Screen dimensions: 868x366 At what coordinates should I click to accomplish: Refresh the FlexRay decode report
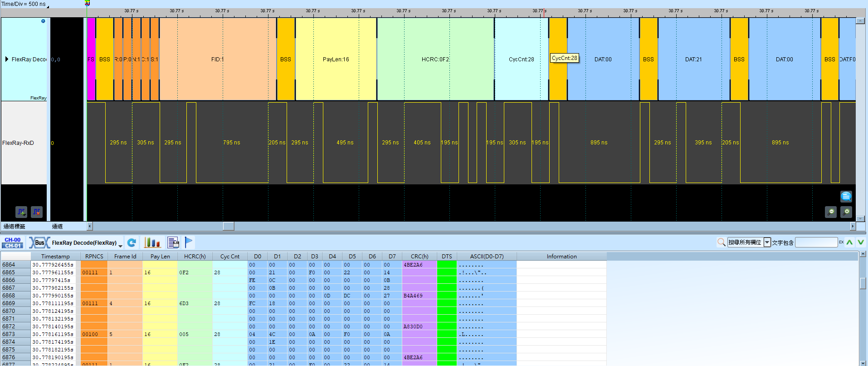pos(132,243)
